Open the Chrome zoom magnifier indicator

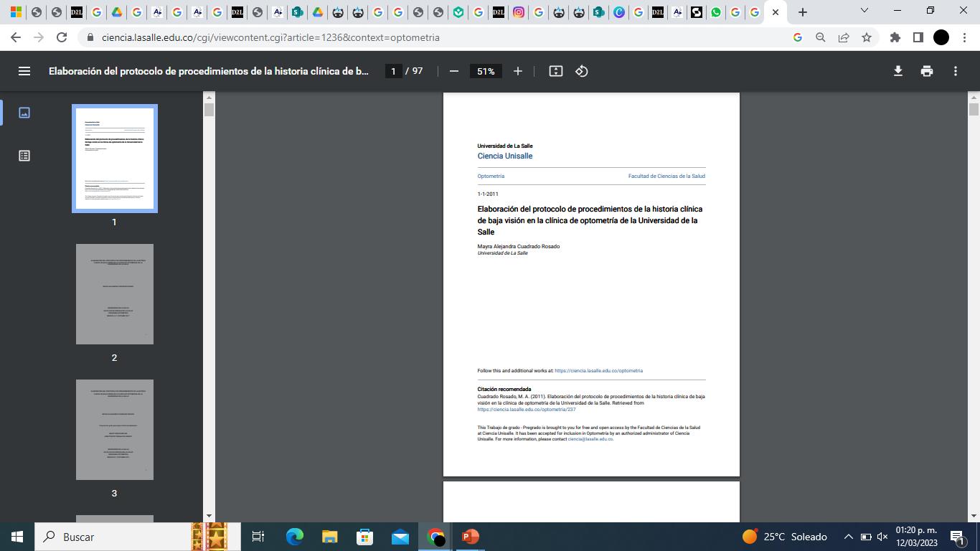click(x=821, y=37)
